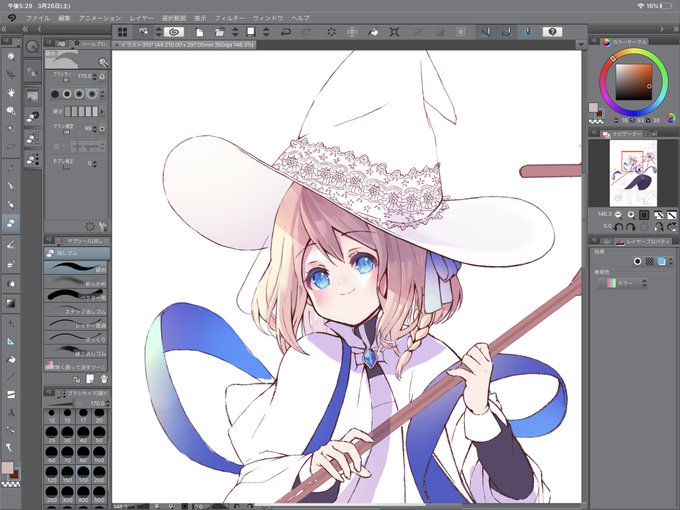Select the Zoom magnifier tool at top of palette
This screenshot has height=510, width=680.
[x=11, y=57]
